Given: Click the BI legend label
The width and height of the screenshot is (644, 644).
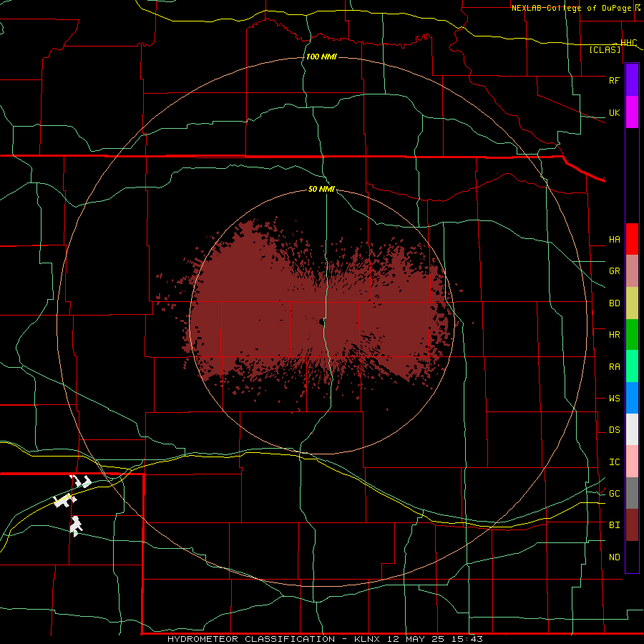Looking at the screenshot, I should pos(614,525).
